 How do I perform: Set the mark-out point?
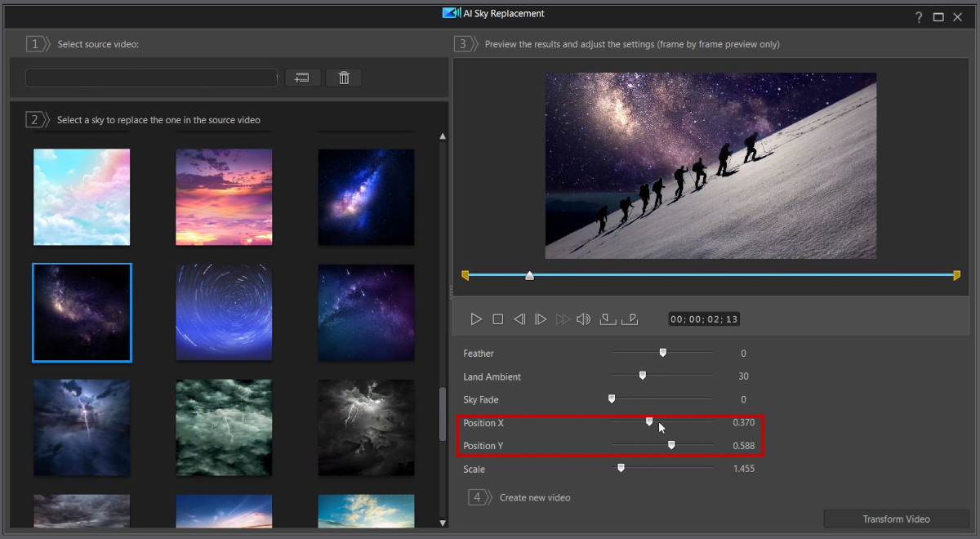(x=630, y=319)
